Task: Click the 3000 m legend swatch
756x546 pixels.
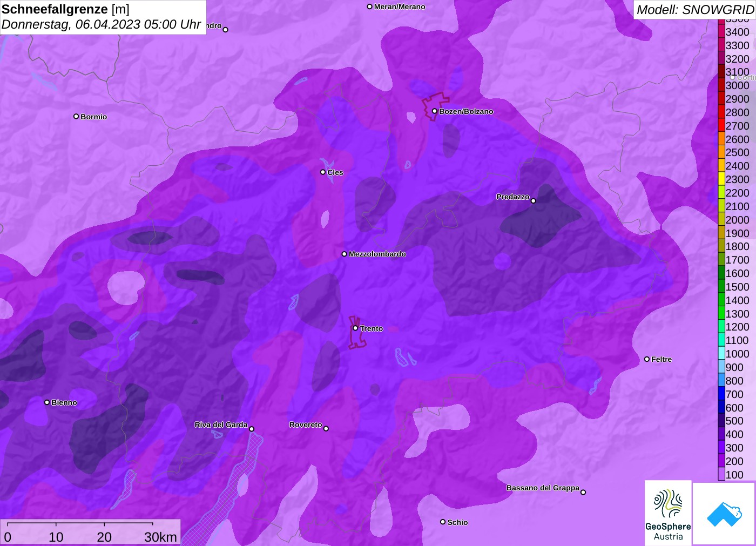Action: [721, 85]
